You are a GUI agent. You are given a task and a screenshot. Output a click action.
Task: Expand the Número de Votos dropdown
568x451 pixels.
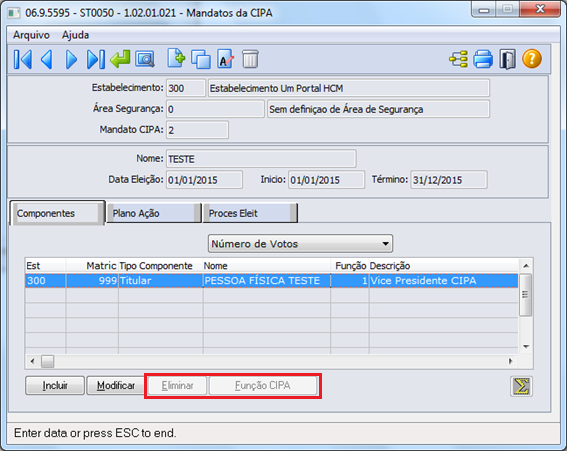300,243
